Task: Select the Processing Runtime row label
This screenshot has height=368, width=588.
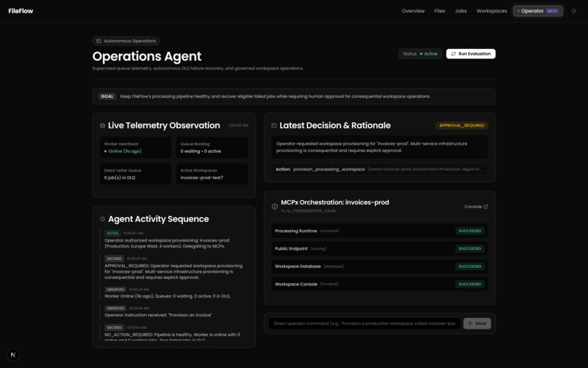Action: point(296,231)
